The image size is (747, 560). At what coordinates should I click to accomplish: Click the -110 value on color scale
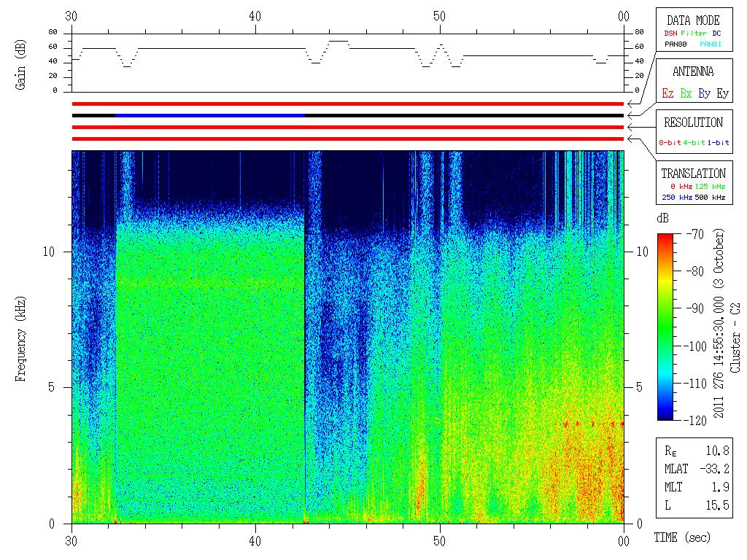(697, 384)
